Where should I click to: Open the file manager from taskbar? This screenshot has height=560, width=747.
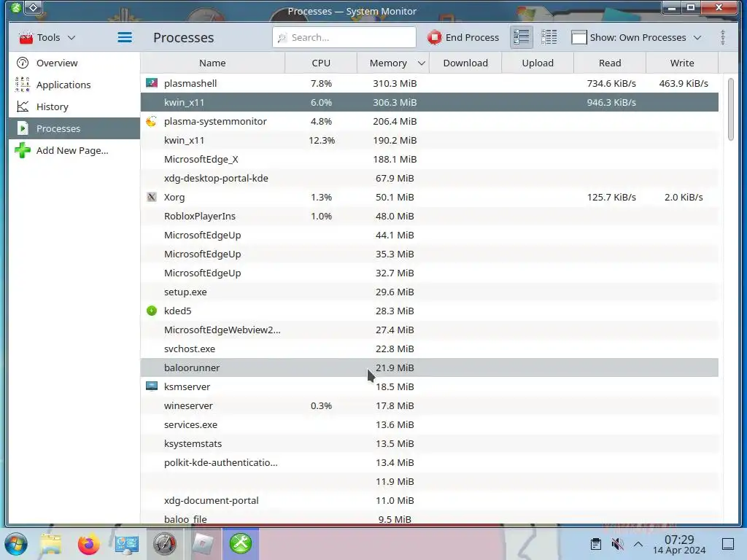51,544
